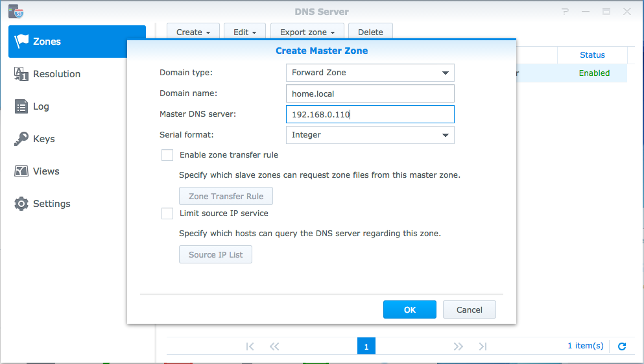This screenshot has width=644, height=364.
Task: Click the Enabled status cell
Action: pos(594,73)
